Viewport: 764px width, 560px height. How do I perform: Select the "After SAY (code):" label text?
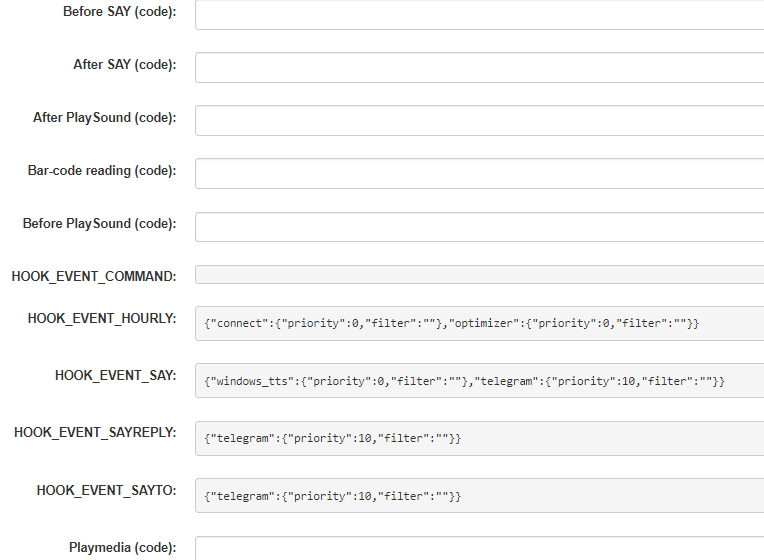tap(124, 65)
